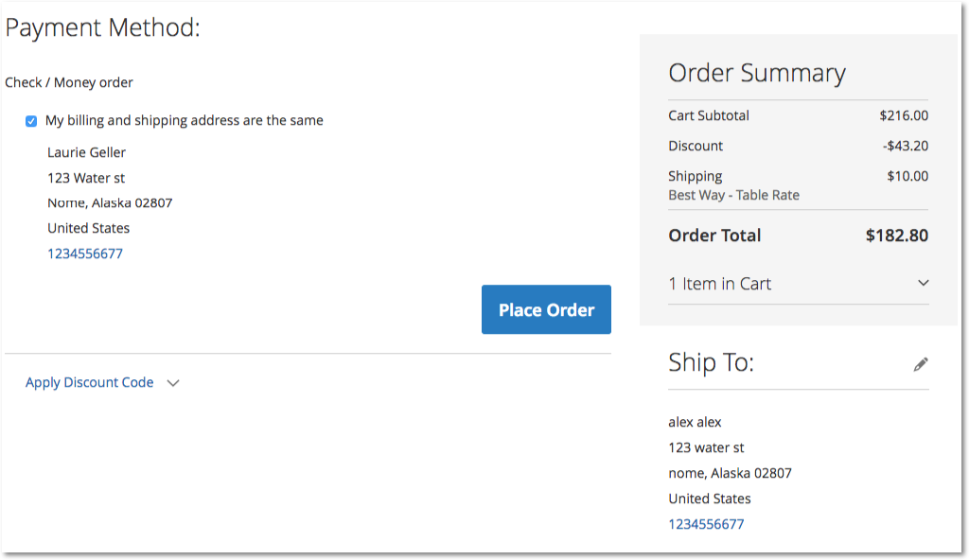
Task: Click the chevron next to Apply Discount Code
Action: 173,383
